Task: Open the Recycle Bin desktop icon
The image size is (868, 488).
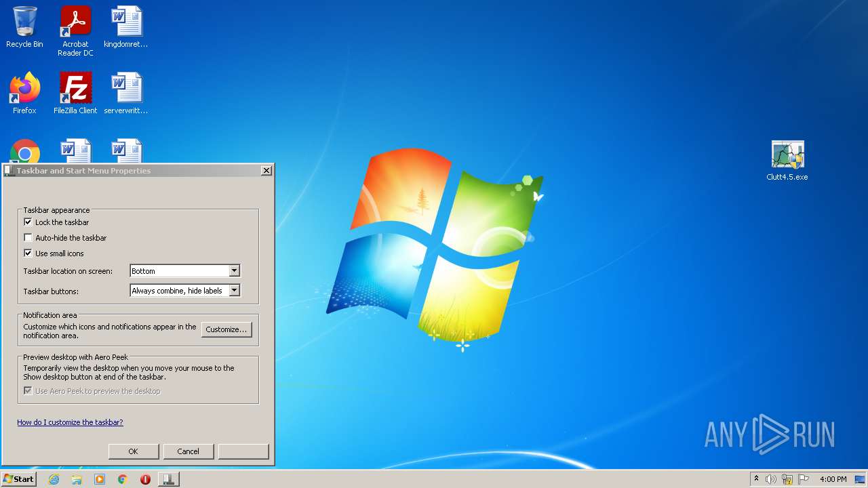Action: click(24, 27)
